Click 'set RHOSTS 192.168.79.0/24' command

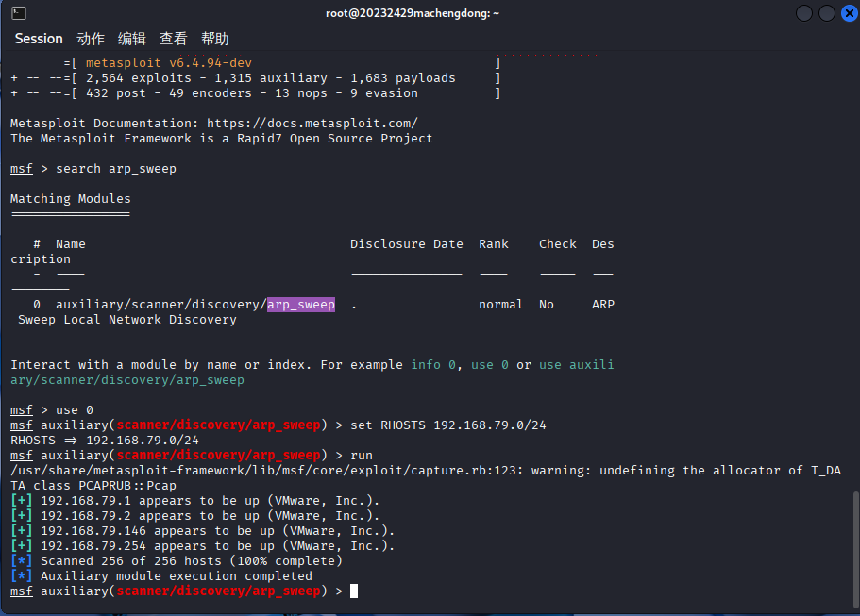click(448, 425)
